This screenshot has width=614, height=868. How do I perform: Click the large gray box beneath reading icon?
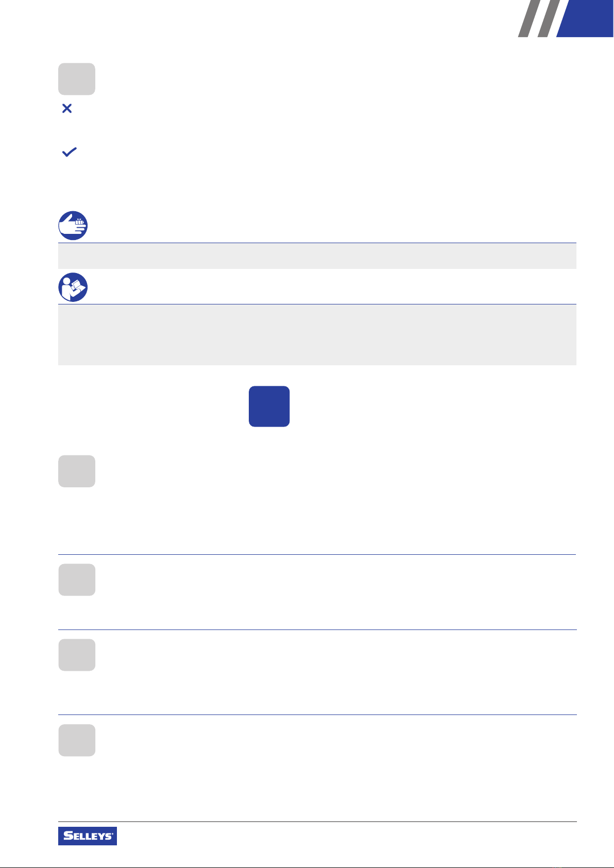317,335
